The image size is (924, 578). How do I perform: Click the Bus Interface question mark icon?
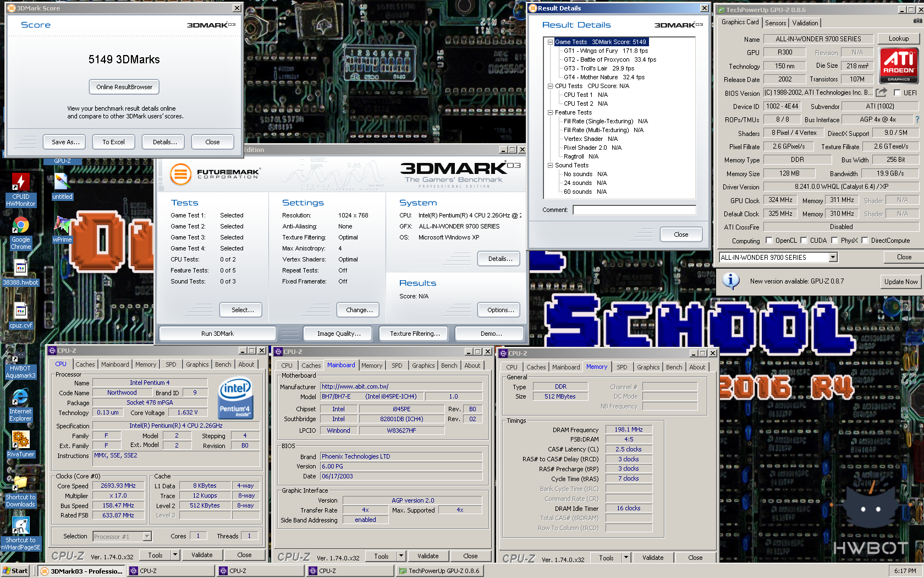tap(917, 119)
